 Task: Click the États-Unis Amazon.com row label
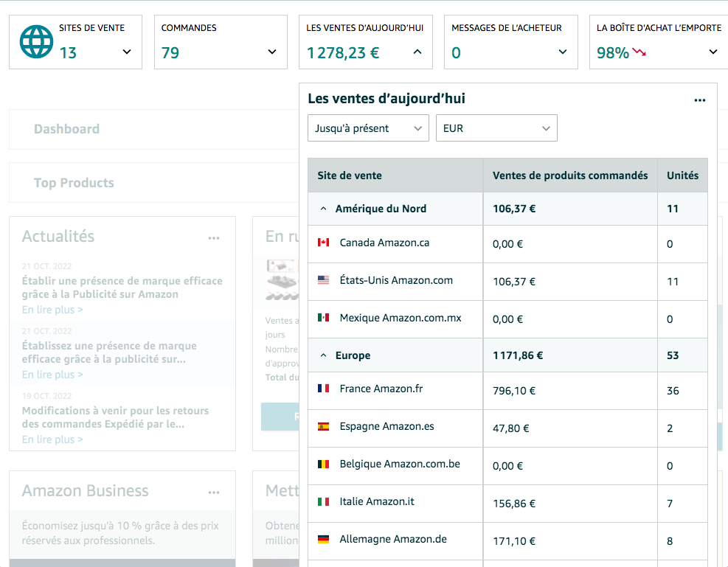(396, 280)
